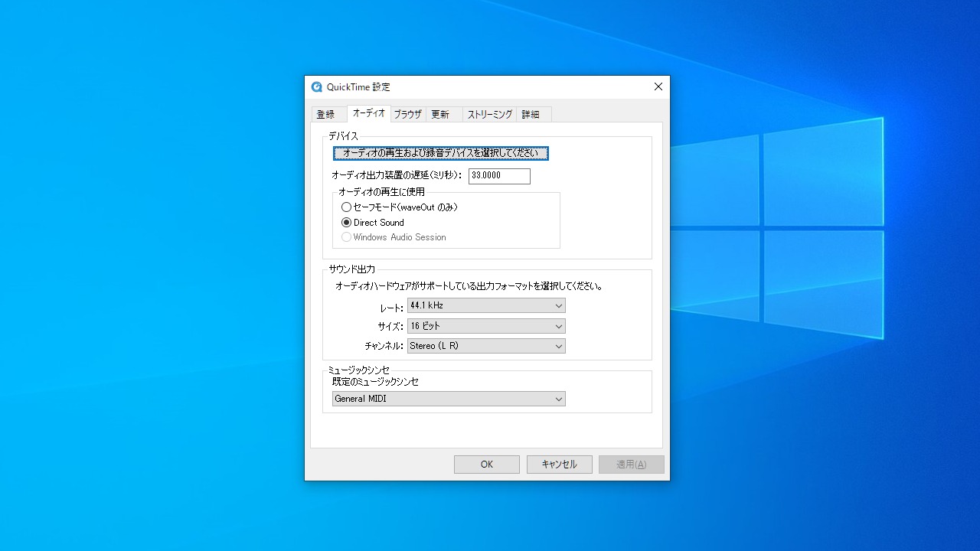
Task: Open the チャンネル dropdown showing Stereo (L R)
Action: coord(486,346)
